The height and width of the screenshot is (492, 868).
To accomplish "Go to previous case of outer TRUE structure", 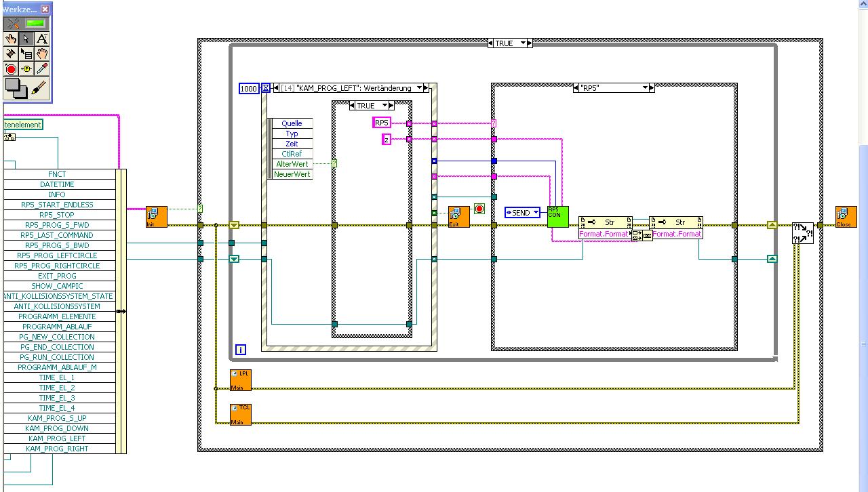I will [490, 43].
